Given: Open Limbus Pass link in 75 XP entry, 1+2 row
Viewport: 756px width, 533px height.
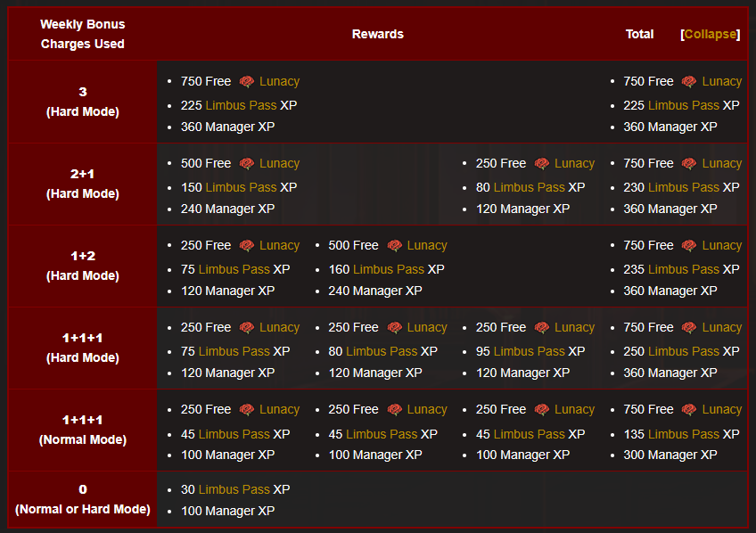Looking at the screenshot, I should click(234, 269).
